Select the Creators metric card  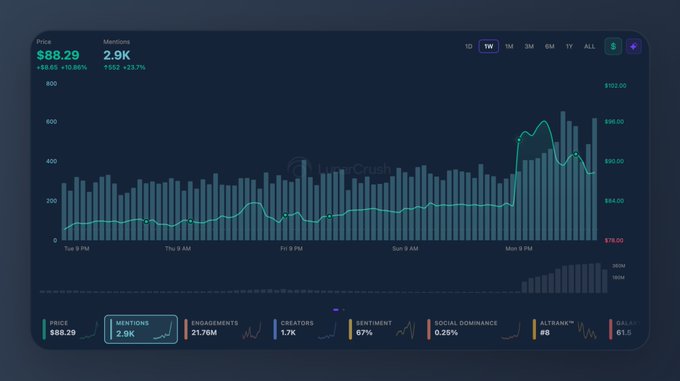tap(305, 329)
